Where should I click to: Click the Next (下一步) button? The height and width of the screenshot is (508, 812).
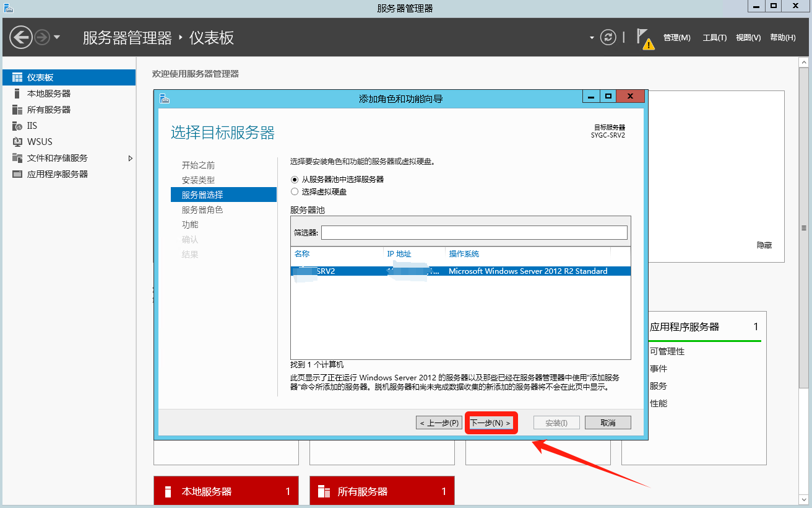pos(491,423)
